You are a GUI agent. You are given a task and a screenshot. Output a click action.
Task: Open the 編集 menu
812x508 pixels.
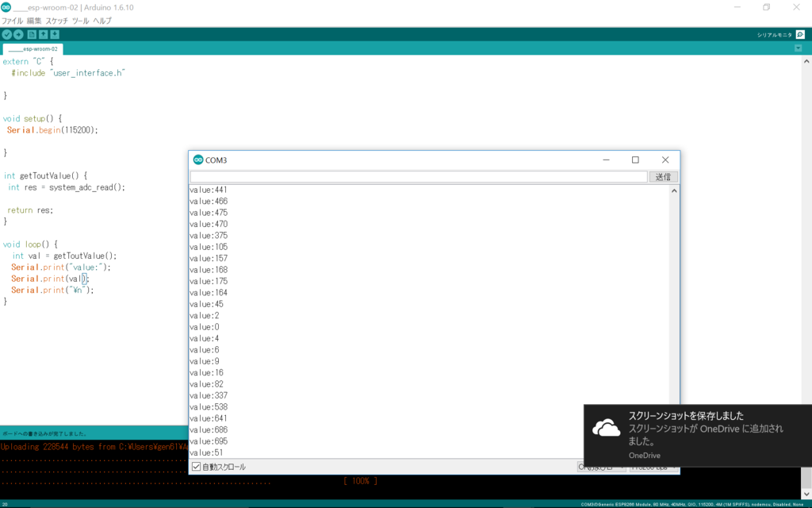coord(34,21)
